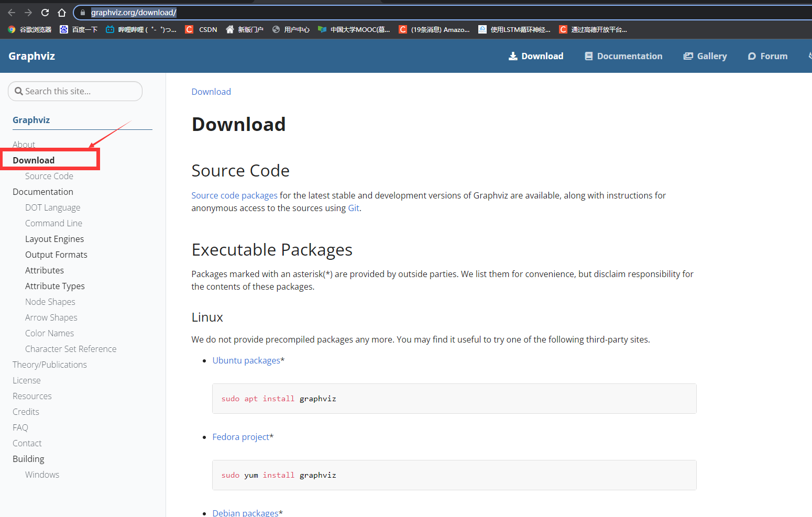
Task: Open Documentation in top navigation bar
Action: 623,56
